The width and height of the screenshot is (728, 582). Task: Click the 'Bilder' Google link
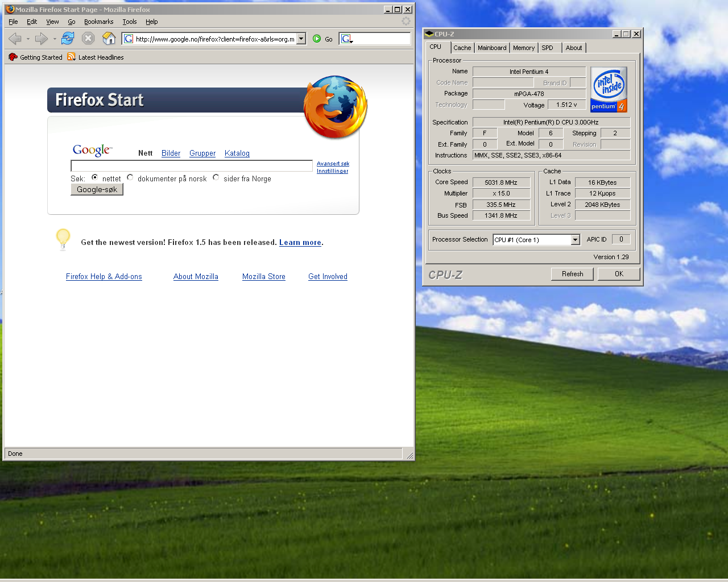point(171,153)
